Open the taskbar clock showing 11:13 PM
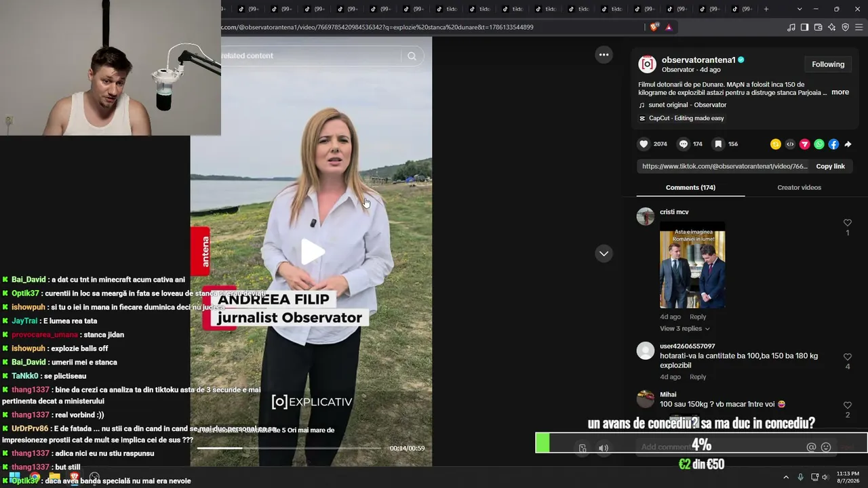This screenshot has width=868, height=488. click(848, 477)
